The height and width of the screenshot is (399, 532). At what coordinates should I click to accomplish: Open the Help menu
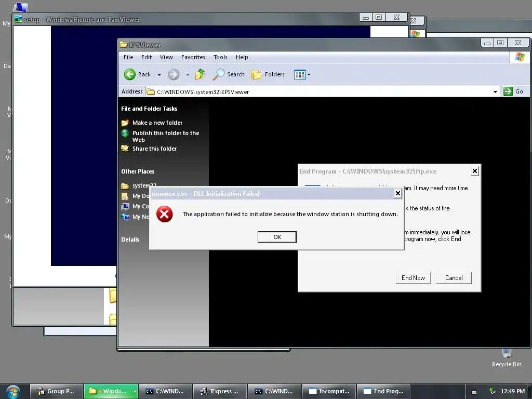tap(242, 57)
